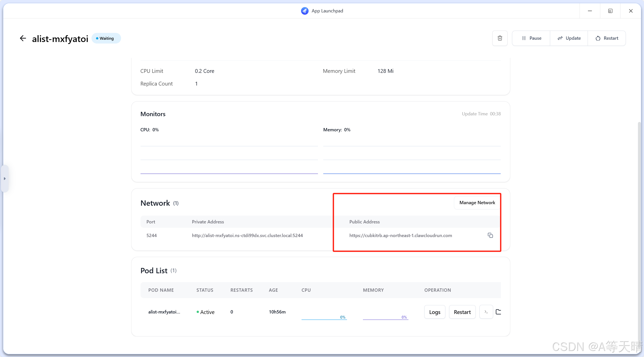The image size is (644, 357).
Task: Minimize the App Launchpad window
Action: point(590,11)
